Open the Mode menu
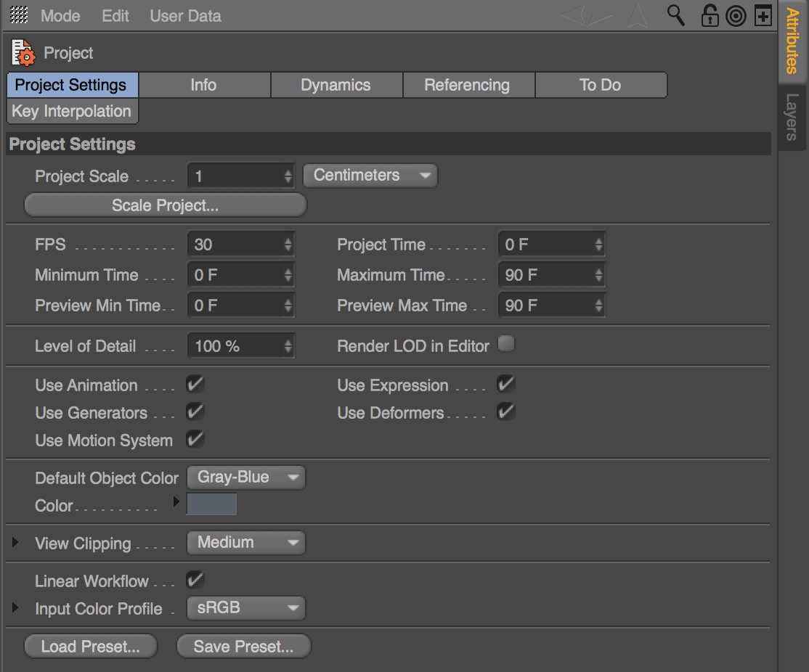The image size is (809, 672). pyautogui.click(x=60, y=15)
